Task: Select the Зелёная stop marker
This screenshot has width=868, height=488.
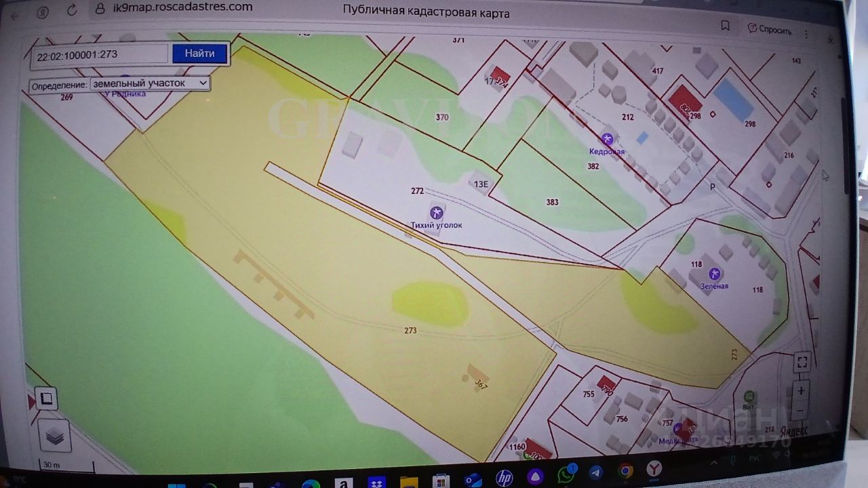Action: (713, 274)
